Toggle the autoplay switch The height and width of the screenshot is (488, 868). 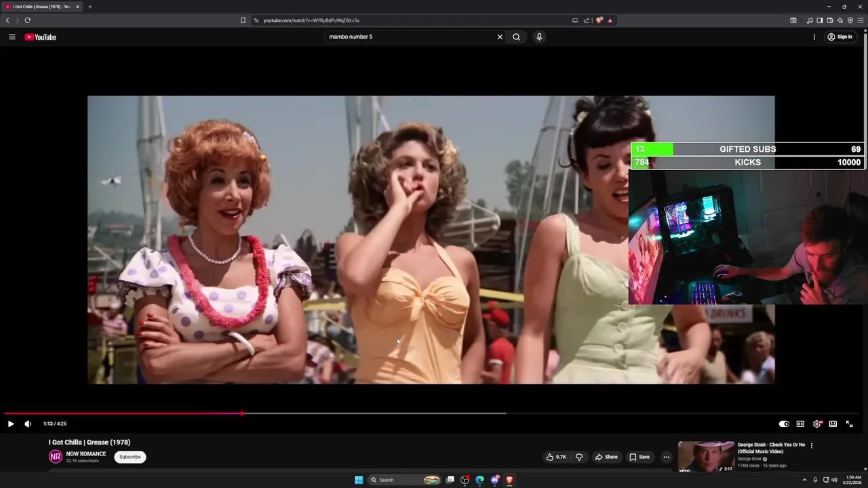(784, 424)
